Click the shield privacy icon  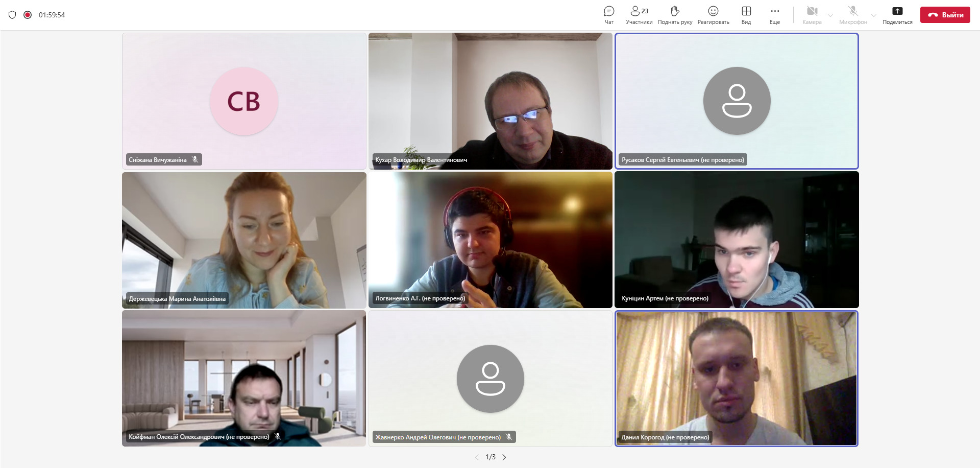[12, 15]
